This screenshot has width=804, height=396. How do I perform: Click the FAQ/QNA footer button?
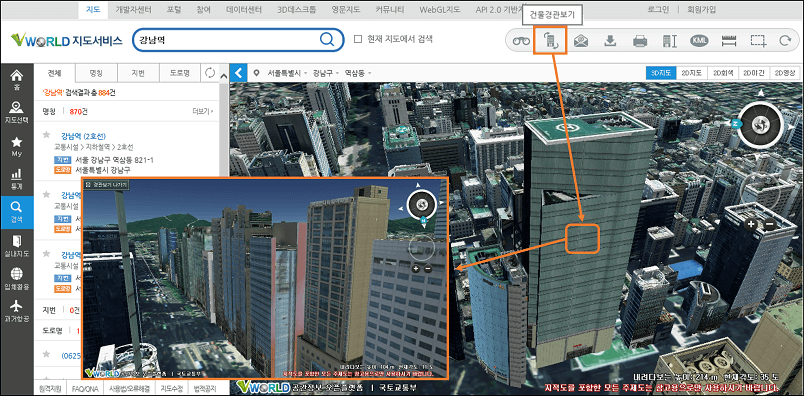point(85,388)
